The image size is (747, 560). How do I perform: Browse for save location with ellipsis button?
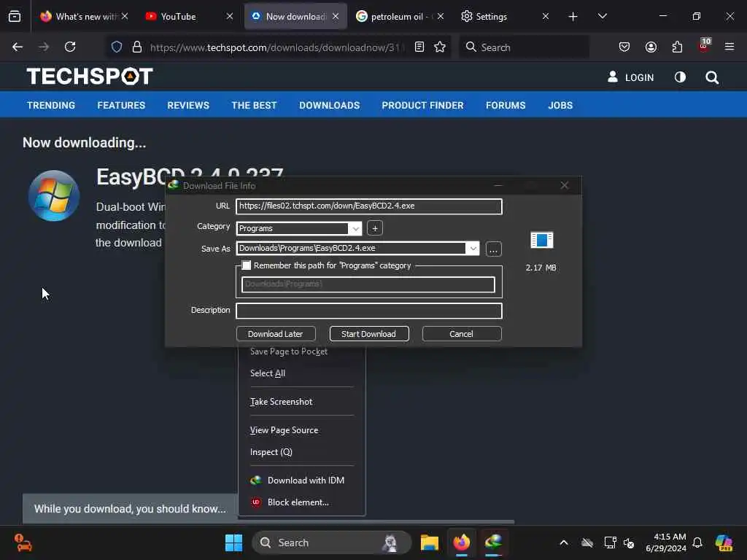(x=493, y=249)
